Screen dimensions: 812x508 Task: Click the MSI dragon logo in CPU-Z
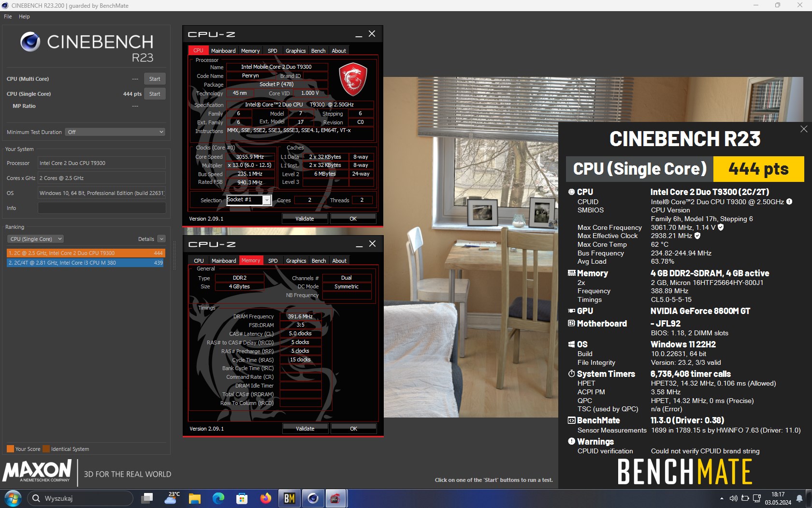(353, 78)
